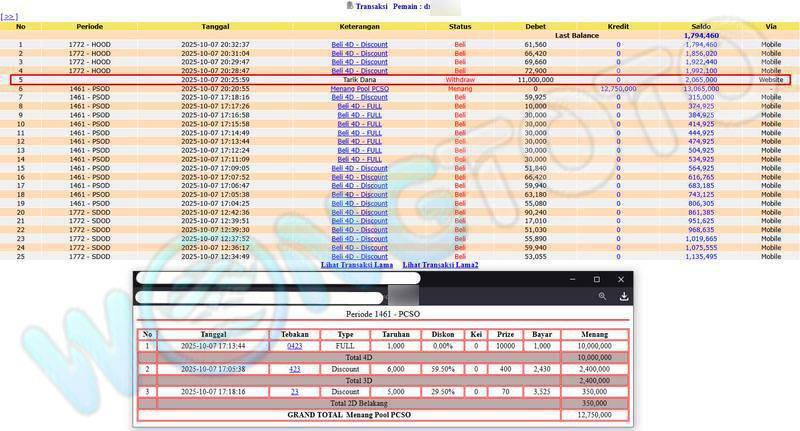
Task: Open Beli 4D - Discount in row 25
Action: [359, 256]
